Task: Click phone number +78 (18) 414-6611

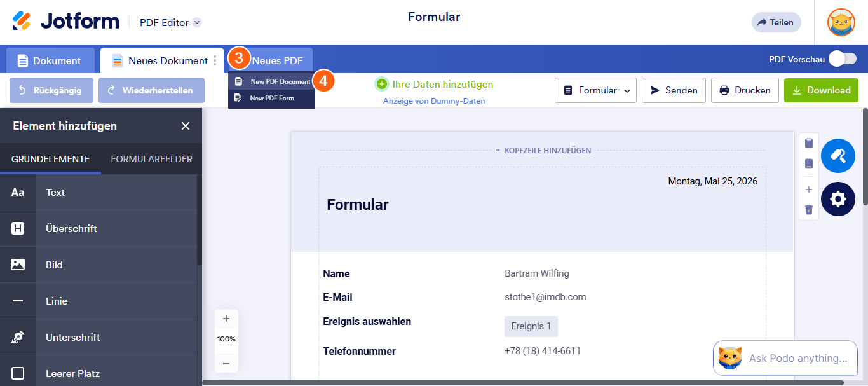Action: (x=543, y=351)
